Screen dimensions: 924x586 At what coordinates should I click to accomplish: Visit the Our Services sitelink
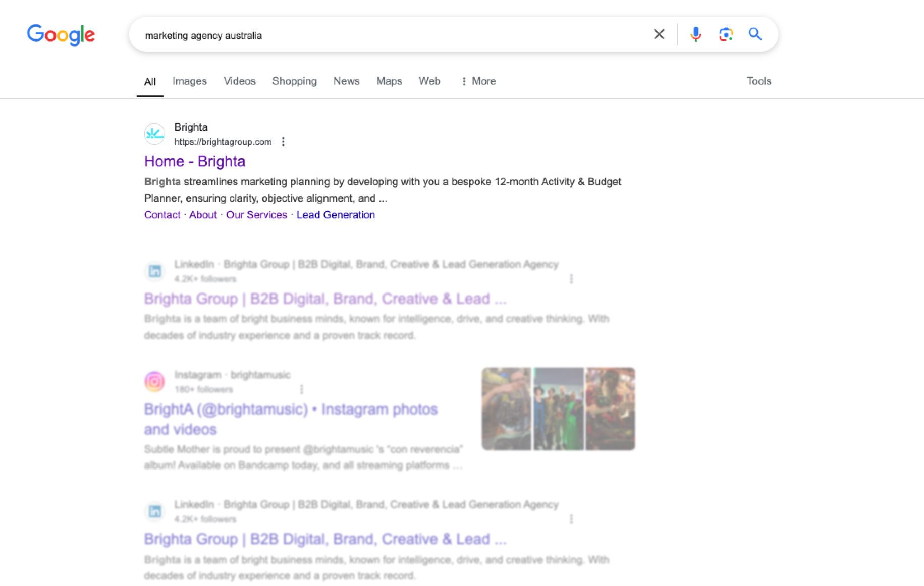click(256, 215)
